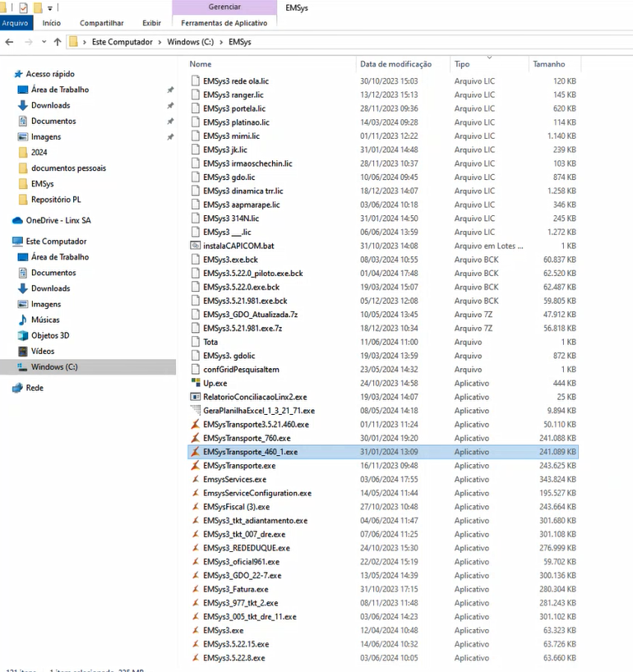This screenshot has width=633, height=672.
Task: Select EMSys3 ranger.lic file
Action: coord(233,94)
